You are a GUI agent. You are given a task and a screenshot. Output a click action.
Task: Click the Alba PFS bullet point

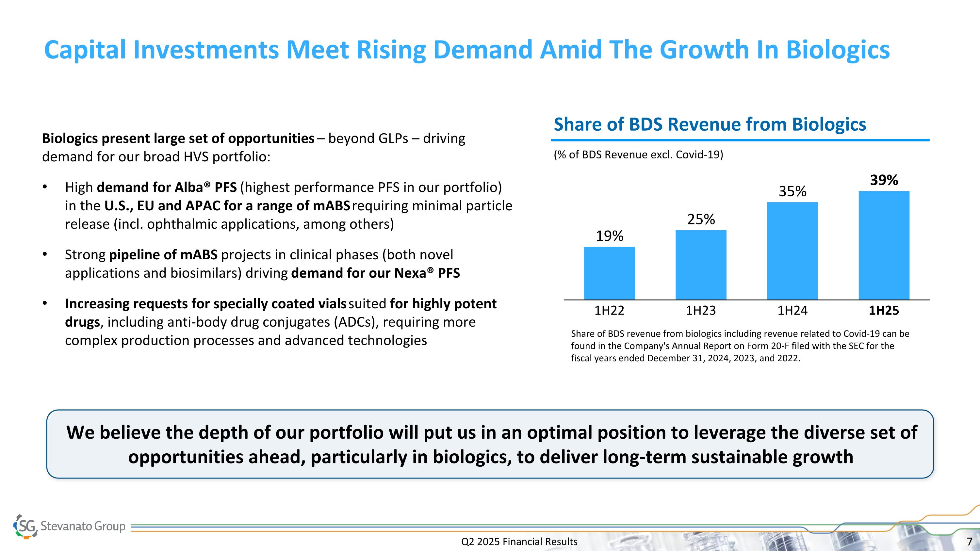[288, 206]
